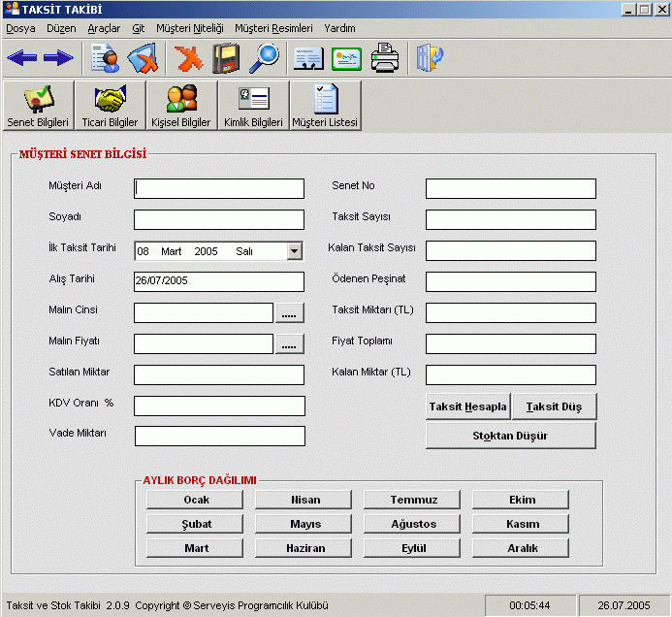Click the green certificate card icon
672x617 pixels.
[347, 59]
